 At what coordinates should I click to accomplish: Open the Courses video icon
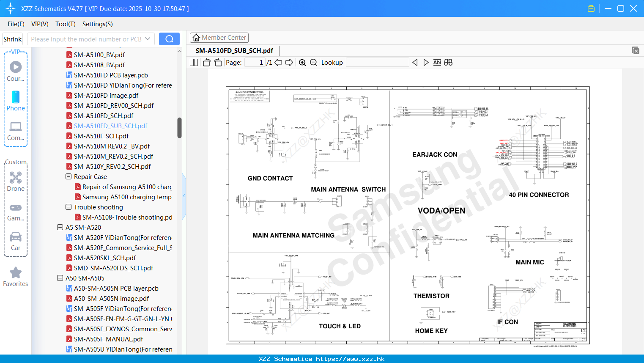point(16,67)
